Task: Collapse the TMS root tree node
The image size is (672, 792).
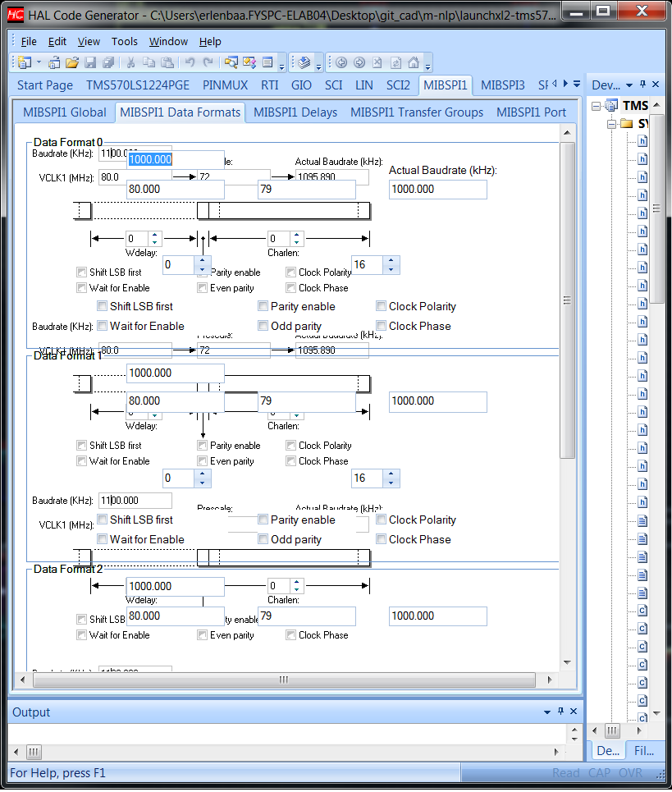Action: (597, 106)
